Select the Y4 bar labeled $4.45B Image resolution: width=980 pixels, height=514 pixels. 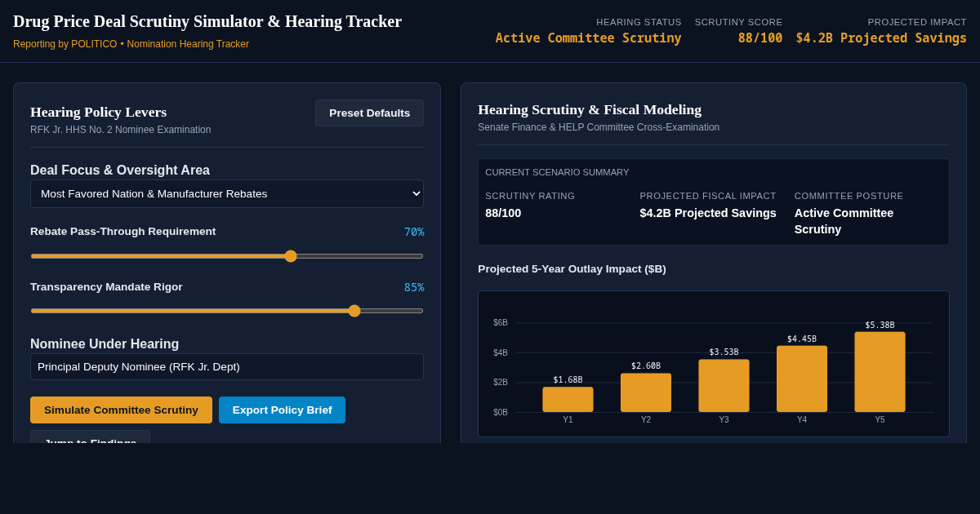click(802, 379)
